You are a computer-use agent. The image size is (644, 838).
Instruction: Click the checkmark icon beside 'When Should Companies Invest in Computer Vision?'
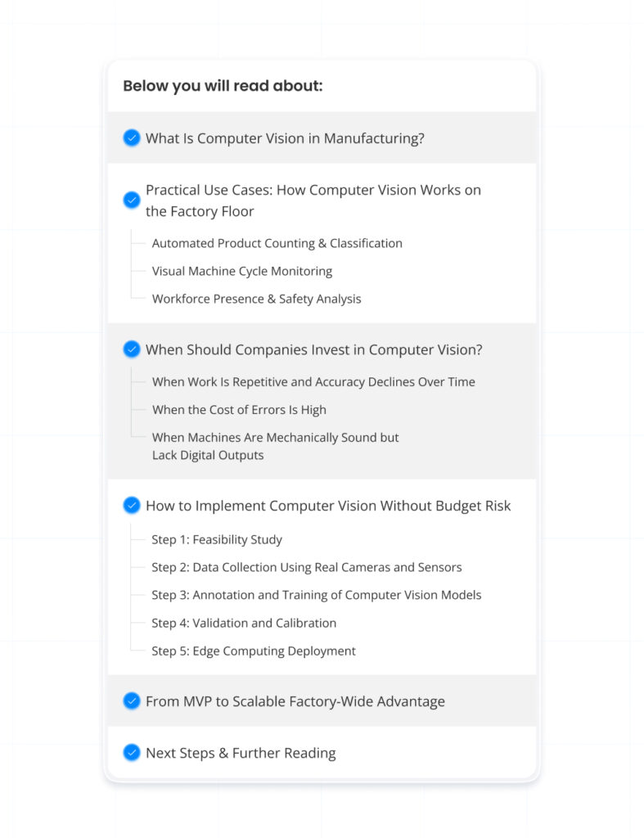pyautogui.click(x=132, y=349)
